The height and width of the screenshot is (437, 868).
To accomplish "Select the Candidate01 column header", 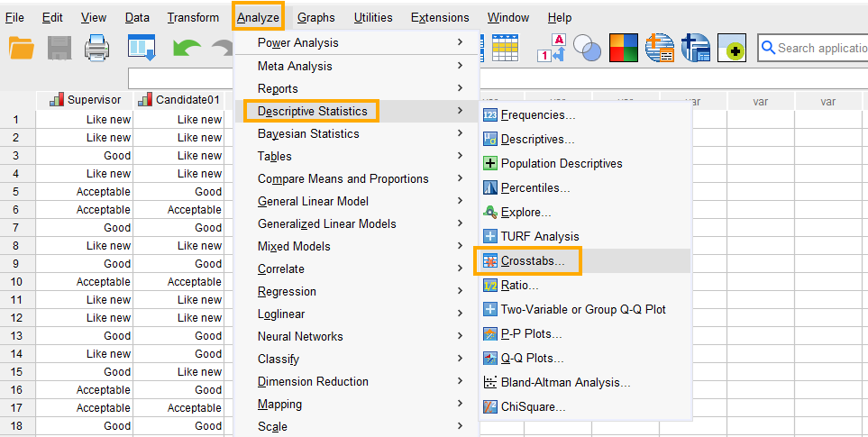I will point(178,100).
